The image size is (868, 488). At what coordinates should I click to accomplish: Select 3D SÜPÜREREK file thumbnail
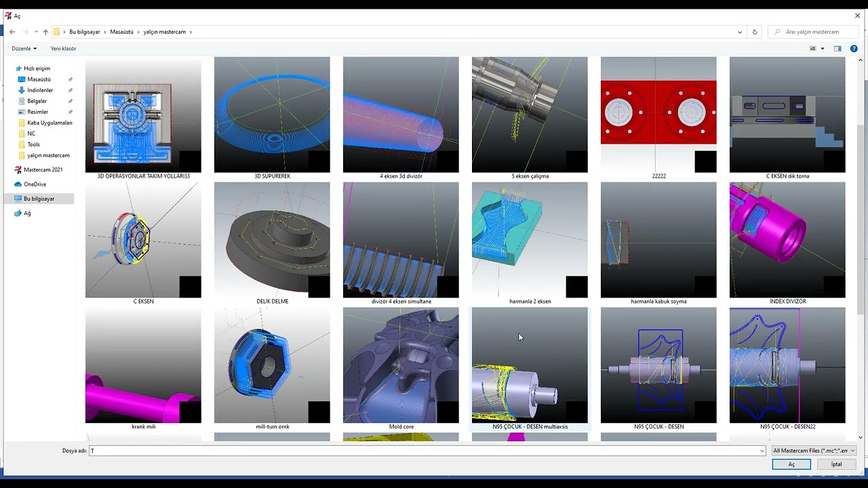coord(272,115)
